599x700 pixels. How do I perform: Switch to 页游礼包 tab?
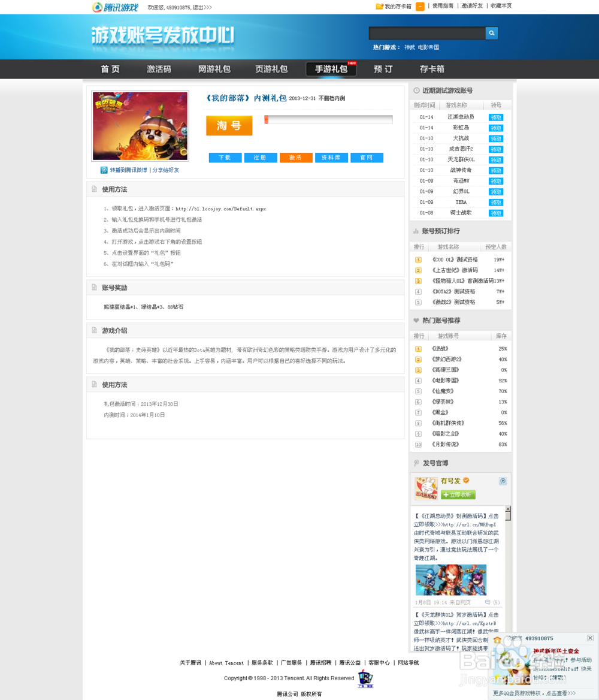[x=271, y=69]
